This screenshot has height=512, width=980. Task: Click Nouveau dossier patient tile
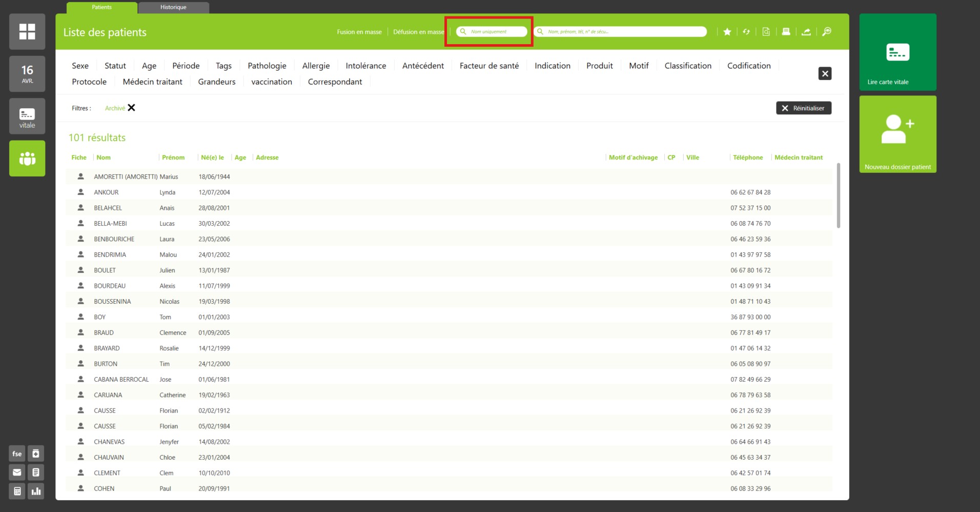click(897, 134)
